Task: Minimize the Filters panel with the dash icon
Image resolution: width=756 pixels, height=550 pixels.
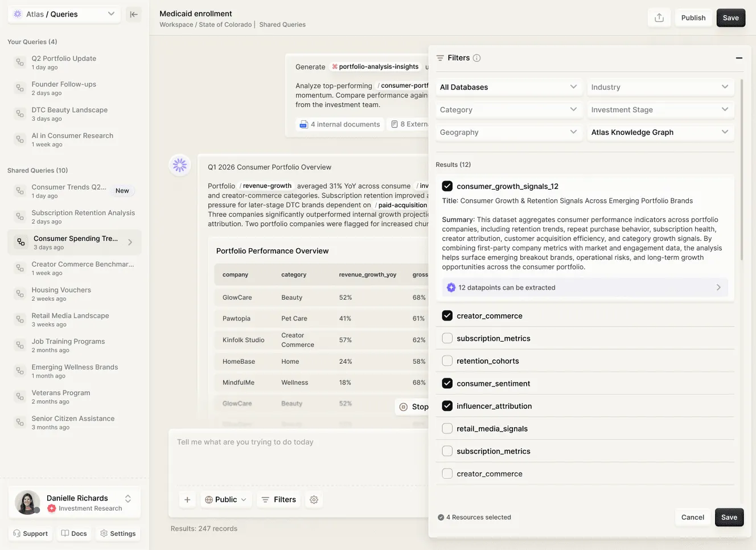Action: tap(739, 58)
